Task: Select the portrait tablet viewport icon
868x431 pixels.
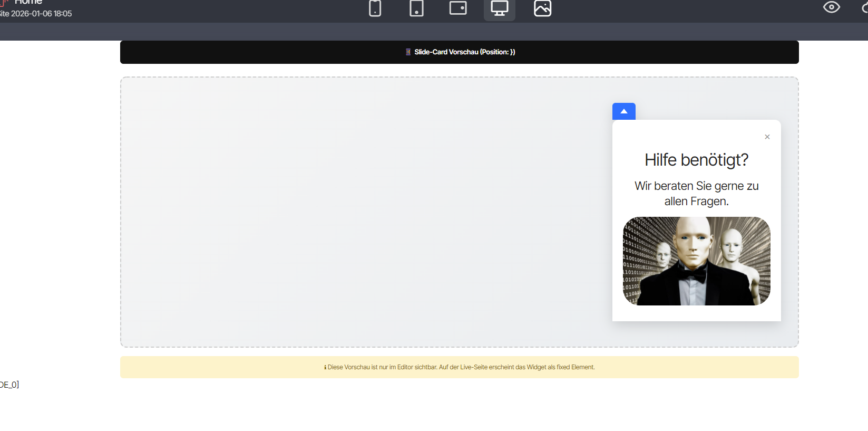Action: pyautogui.click(x=416, y=8)
